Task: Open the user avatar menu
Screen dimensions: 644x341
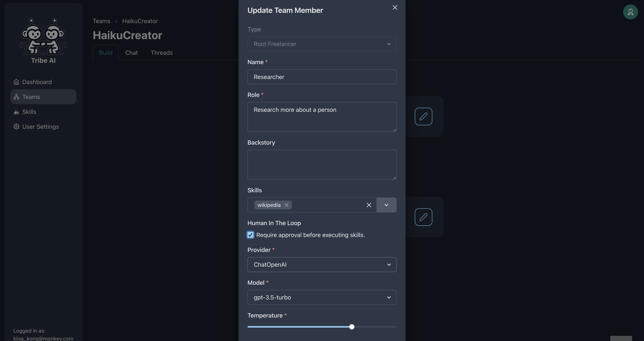Action: click(x=630, y=12)
